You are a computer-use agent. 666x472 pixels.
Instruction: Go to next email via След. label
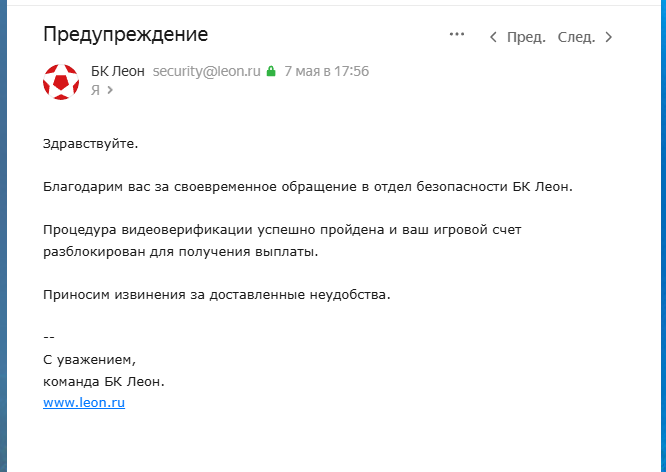click(x=576, y=37)
